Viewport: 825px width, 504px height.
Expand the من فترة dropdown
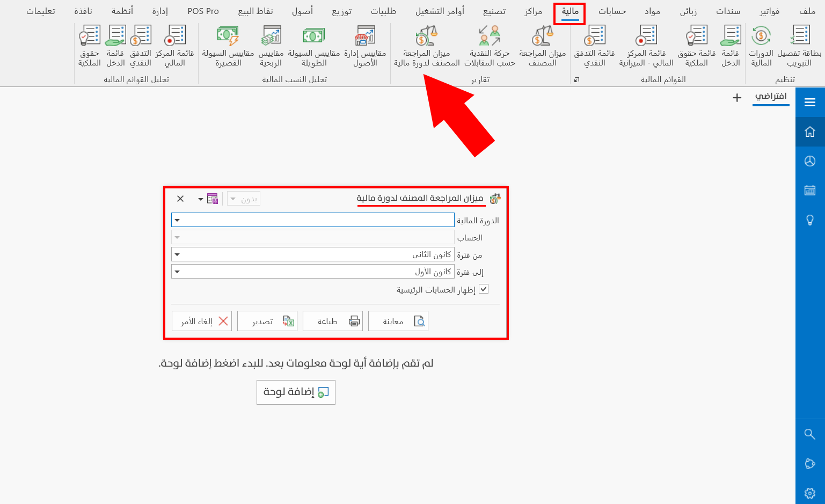click(x=177, y=254)
